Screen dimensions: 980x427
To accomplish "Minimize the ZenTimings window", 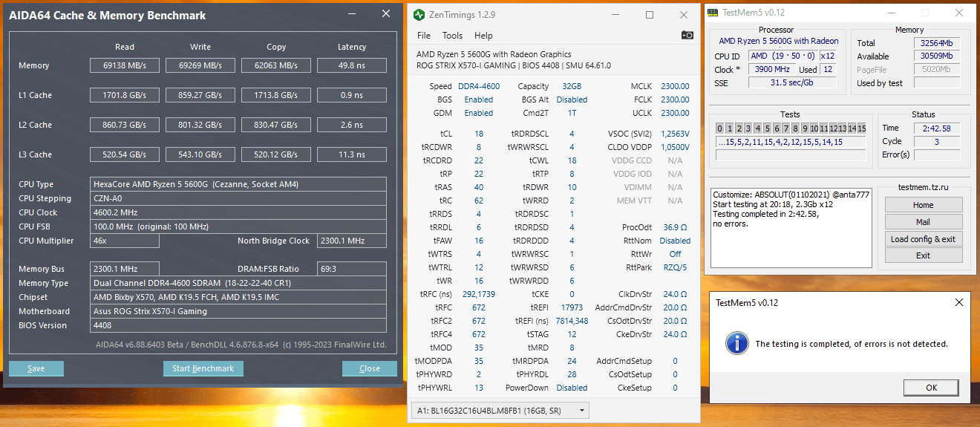I will click(x=615, y=14).
